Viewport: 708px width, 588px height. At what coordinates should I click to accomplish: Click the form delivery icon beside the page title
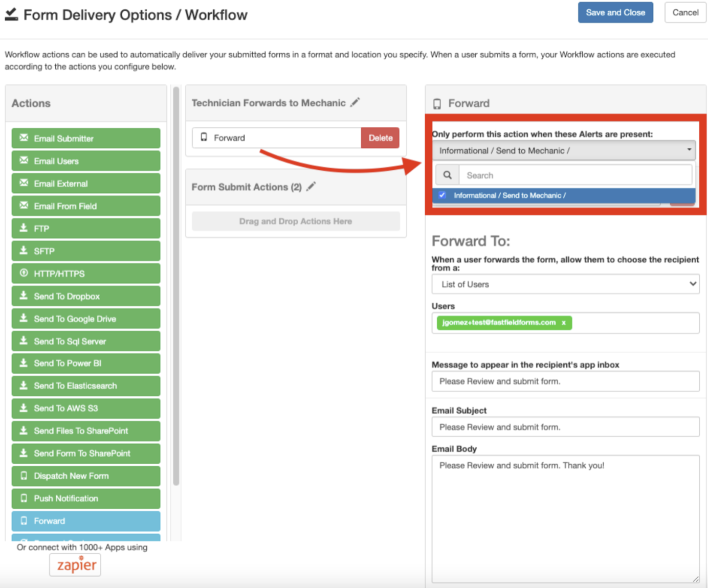click(x=11, y=14)
